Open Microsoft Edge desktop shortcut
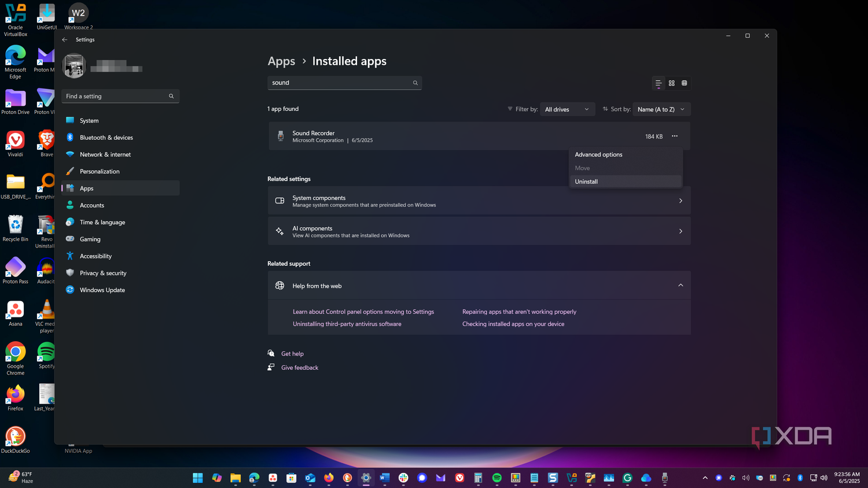This screenshot has height=488, width=868. [16, 61]
